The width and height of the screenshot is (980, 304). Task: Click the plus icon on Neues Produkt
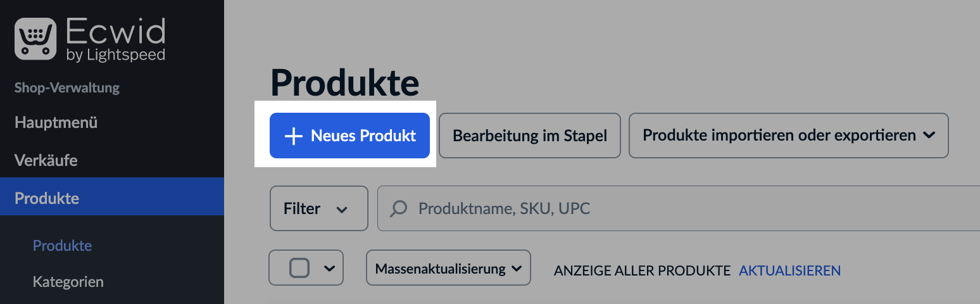293,136
